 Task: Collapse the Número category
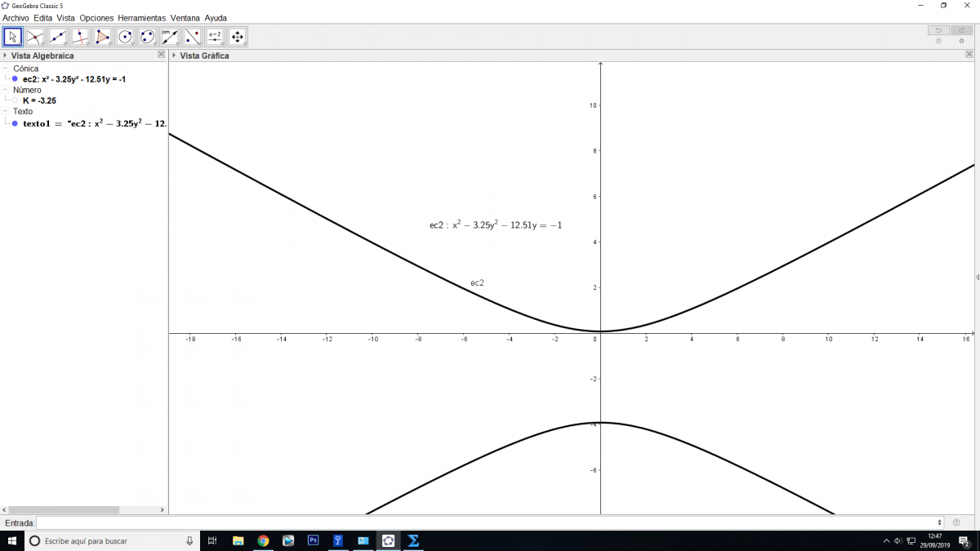(x=5, y=90)
